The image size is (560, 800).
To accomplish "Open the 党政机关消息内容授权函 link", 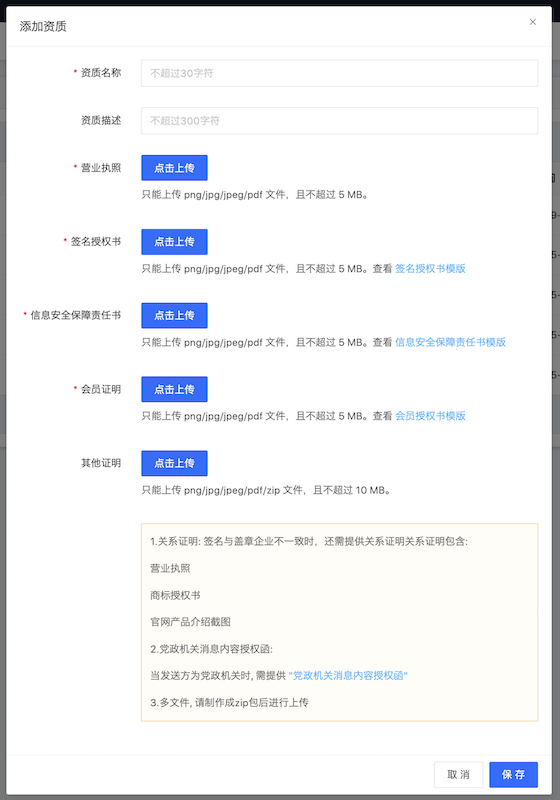I will [x=348, y=676].
